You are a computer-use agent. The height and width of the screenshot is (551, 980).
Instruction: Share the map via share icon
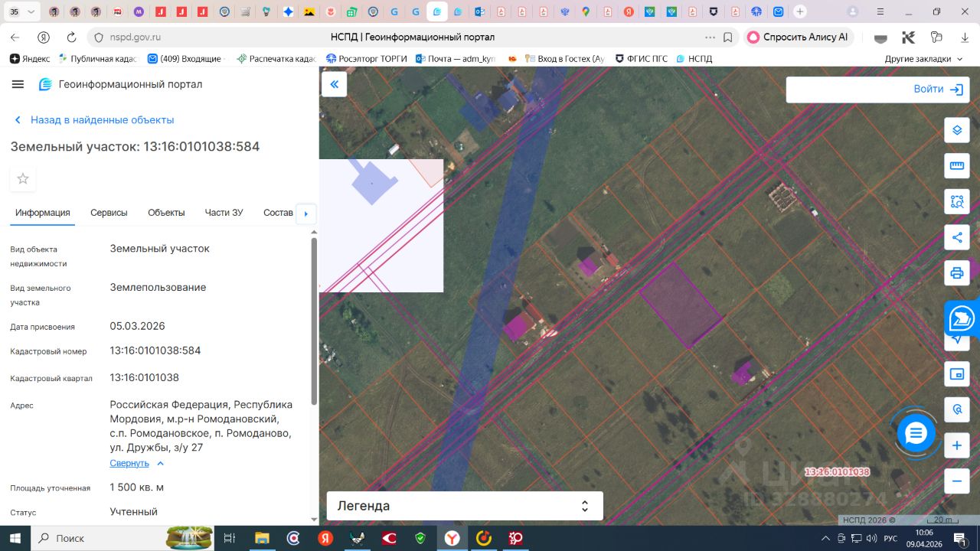coord(957,237)
